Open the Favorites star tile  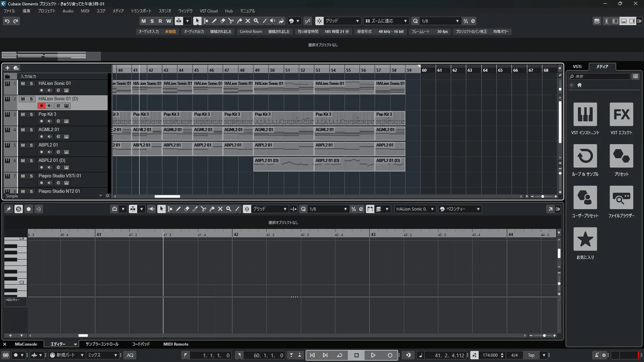pos(585,239)
